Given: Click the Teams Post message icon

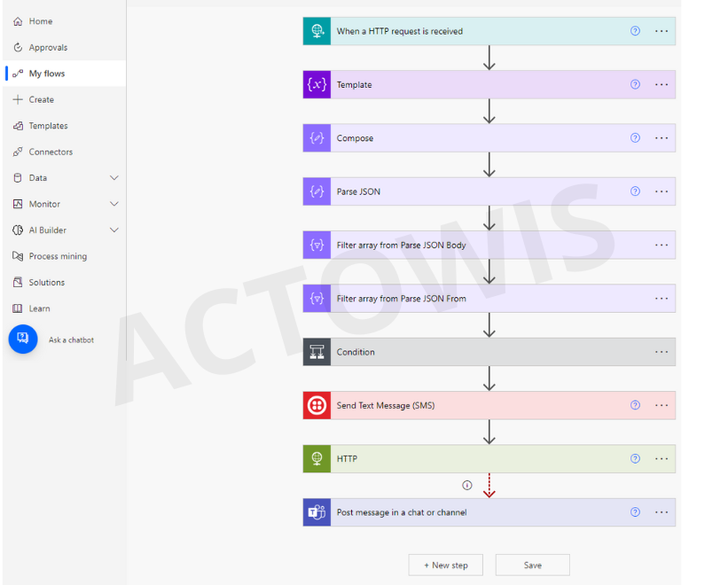Looking at the screenshot, I should point(317,512).
